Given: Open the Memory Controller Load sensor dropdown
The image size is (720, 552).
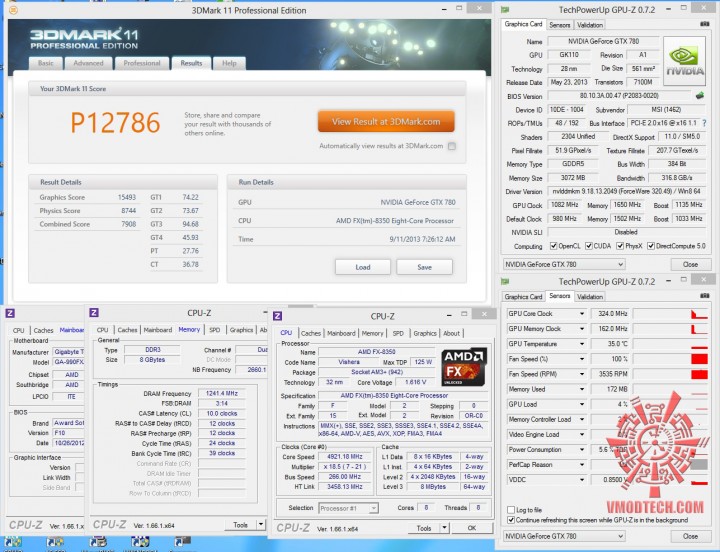Looking at the screenshot, I should click(582, 420).
